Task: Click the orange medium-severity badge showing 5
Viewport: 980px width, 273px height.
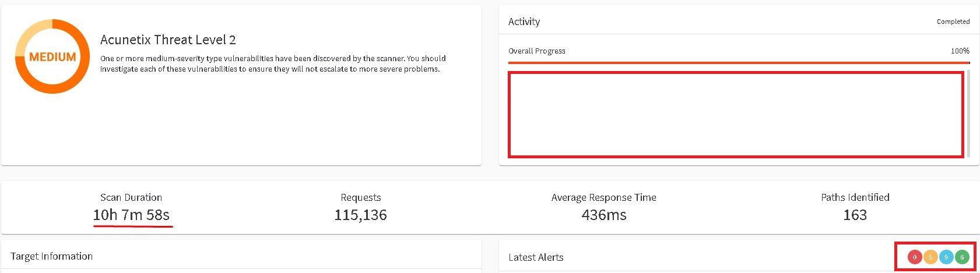Action: click(930, 257)
